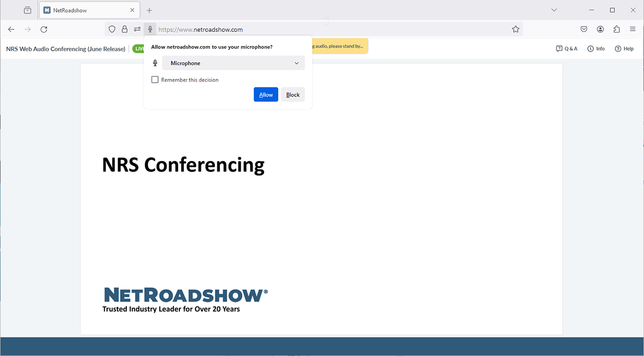Click the Firefox View icon
Image resolution: width=644 pixels, height=356 pixels.
tap(27, 10)
